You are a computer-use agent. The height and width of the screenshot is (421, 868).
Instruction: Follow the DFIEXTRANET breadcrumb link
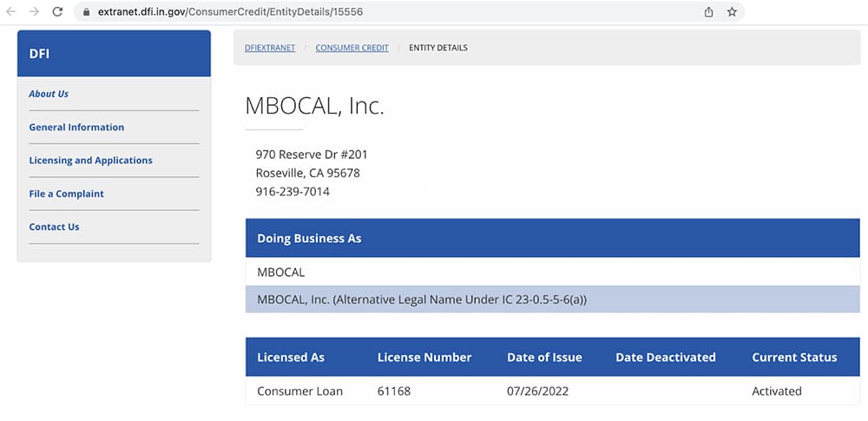click(270, 48)
